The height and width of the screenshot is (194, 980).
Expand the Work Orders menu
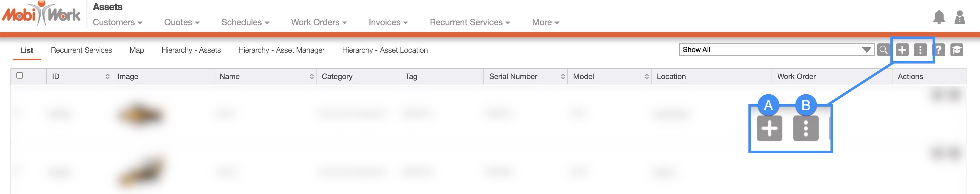(319, 22)
